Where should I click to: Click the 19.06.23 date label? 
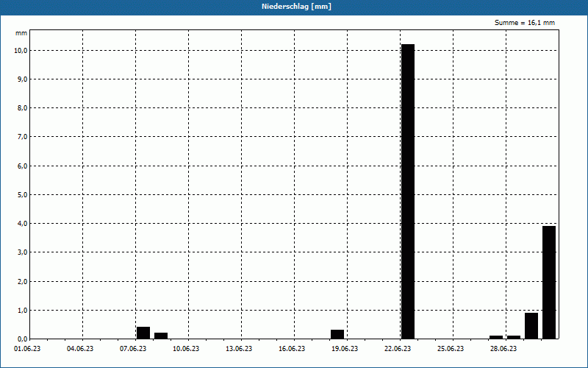click(x=344, y=349)
